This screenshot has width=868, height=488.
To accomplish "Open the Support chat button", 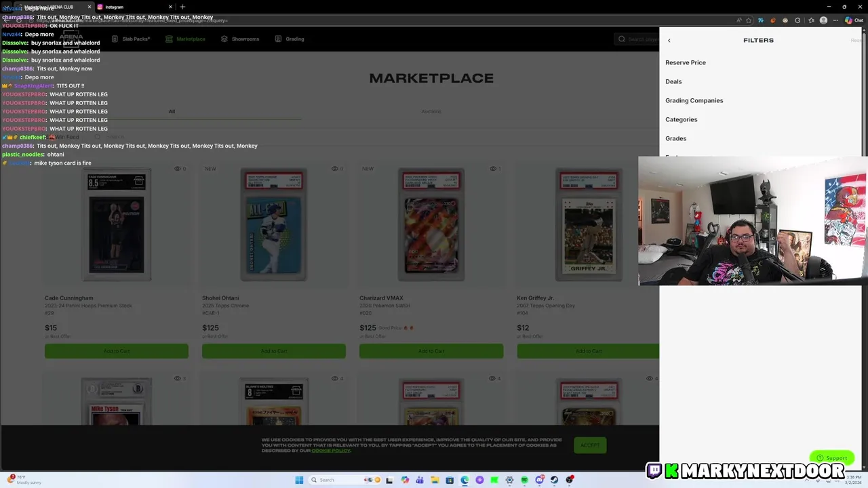I will click(832, 457).
